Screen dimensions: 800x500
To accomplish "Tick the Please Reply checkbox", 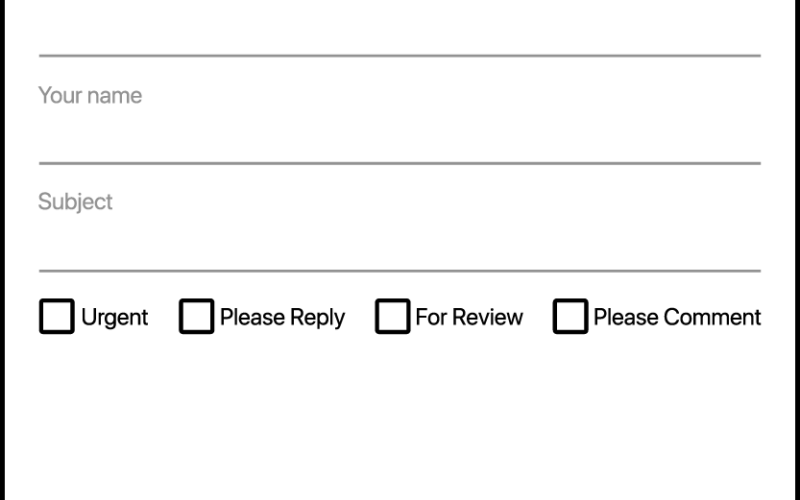I will (x=196, y=317).
